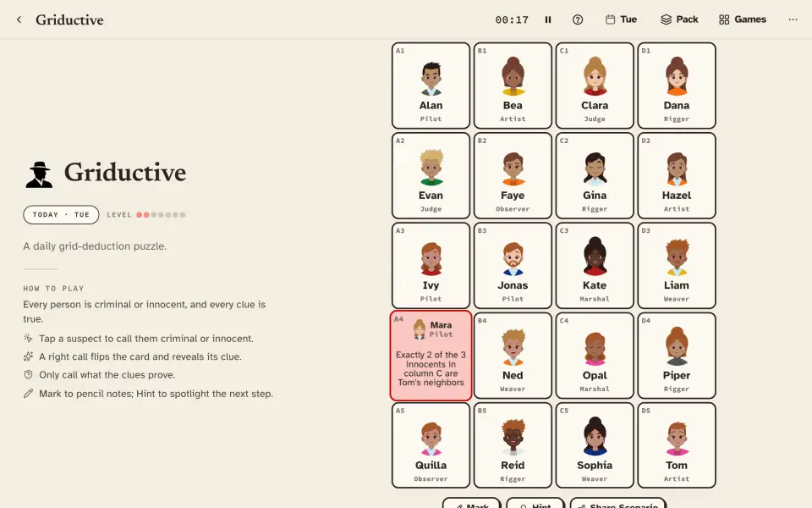The width and height of the screenshot is (812, 508).
Task: Click the back arrow beside Griductive title
Action: pyautogui.click(x=19, y=19)
